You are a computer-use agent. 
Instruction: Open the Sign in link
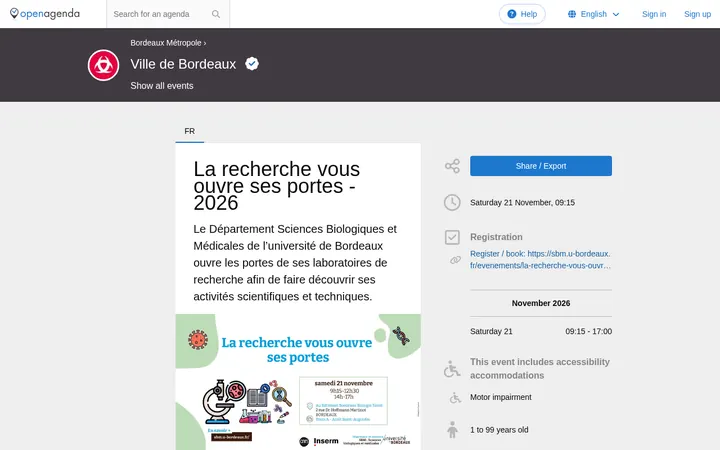tap(654, 14)
